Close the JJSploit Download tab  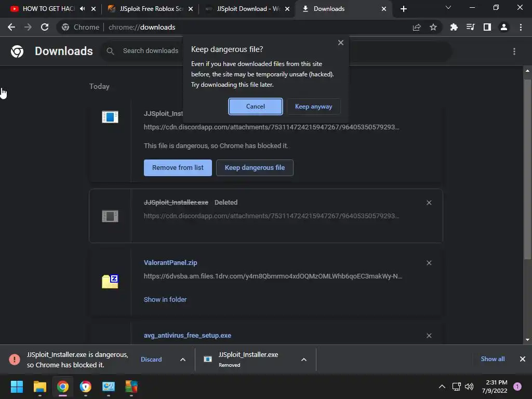click(287, 9)
